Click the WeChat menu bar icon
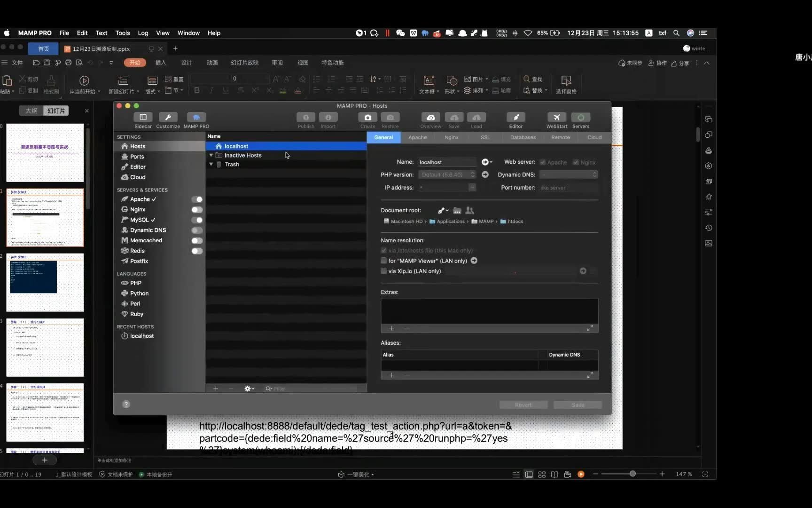 coord(400,33)
